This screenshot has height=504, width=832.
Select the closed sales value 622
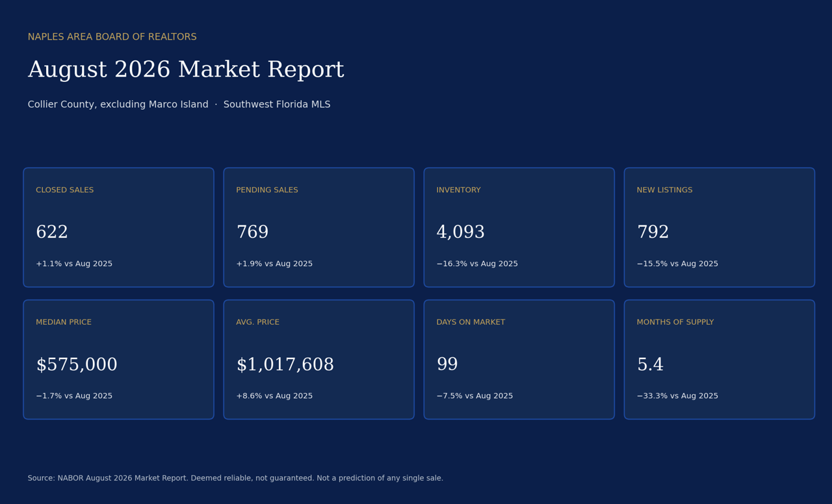[x=52, y=233]
